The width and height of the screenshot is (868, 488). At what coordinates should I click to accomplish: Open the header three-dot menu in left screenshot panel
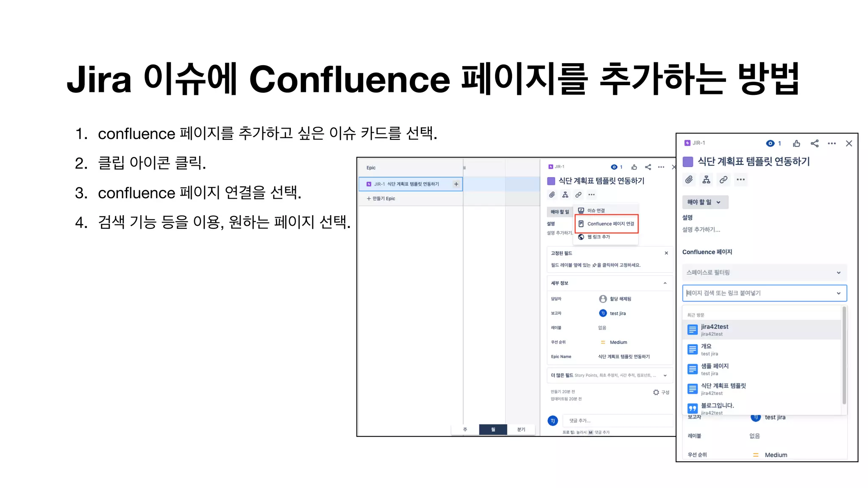pos(661,167)
